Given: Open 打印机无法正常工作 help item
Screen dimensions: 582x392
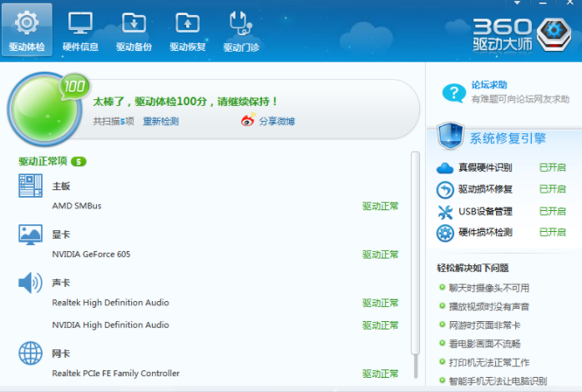Looking at the screenshot, I should (x=488, y=362).
